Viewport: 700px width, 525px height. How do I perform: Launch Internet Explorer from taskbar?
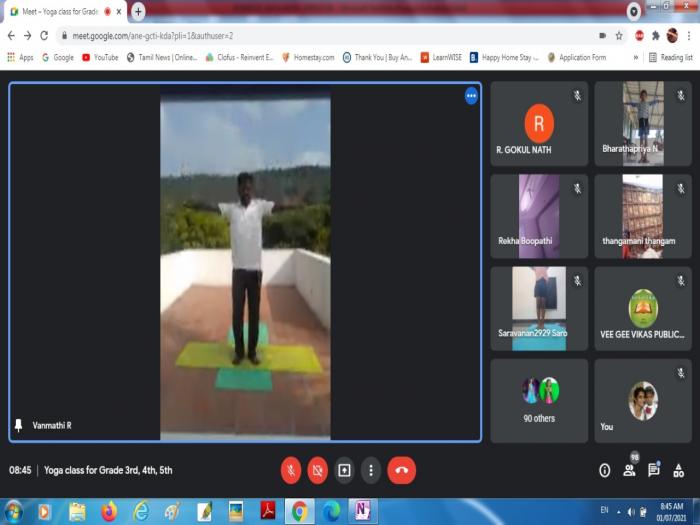[x=141, y=512]
